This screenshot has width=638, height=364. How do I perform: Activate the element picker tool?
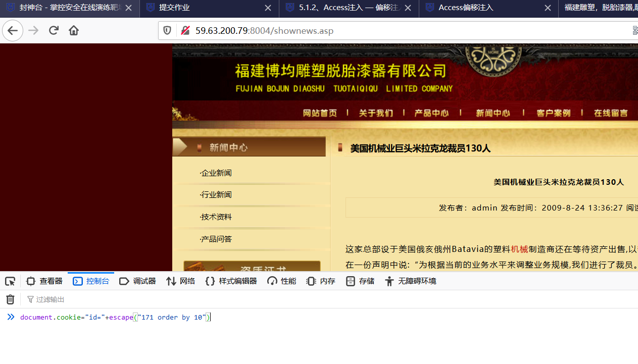pyautogui.click(x=10, y=281)
